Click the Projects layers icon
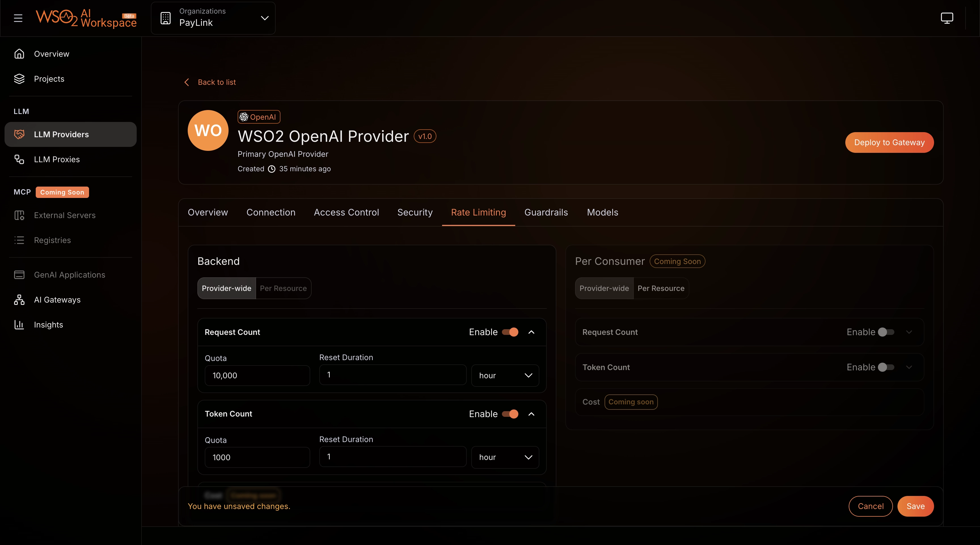The height and width of the screenshot is (545, 980). pos(19,79)
